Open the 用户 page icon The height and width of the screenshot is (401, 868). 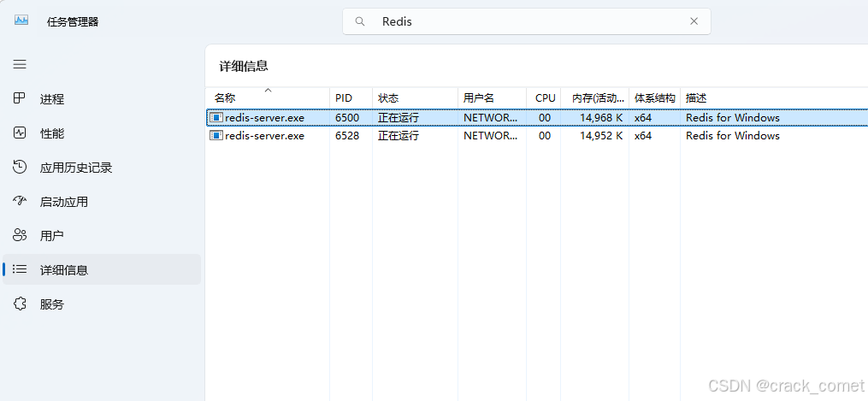pyautogui.click(x=20, y=236)
